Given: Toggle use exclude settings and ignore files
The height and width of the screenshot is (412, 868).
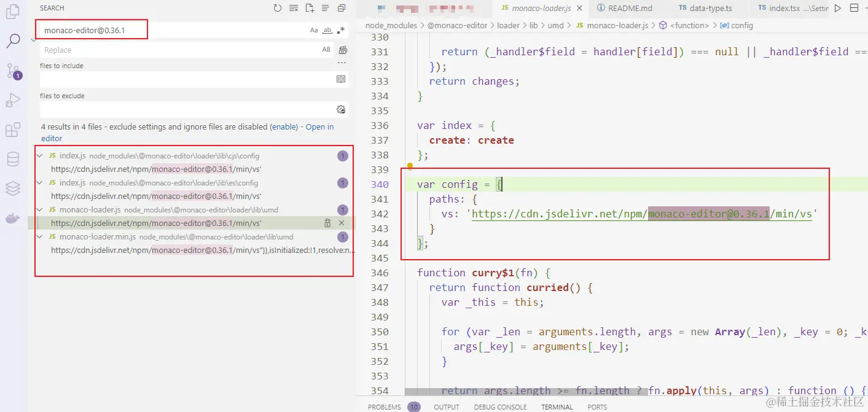Looking at the screenshot, I should [x=341, y=109].
